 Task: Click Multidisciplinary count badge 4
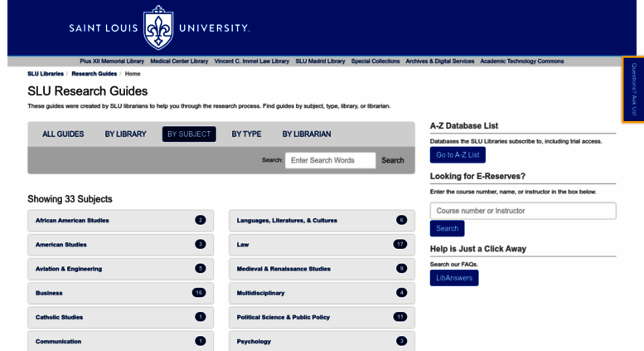point(401,293)
